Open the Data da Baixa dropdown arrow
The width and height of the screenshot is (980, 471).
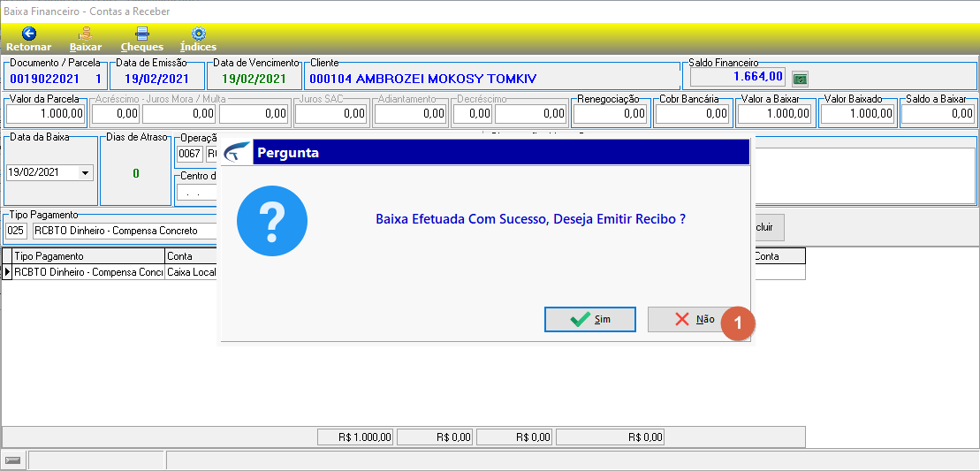[x=85, y=173]
